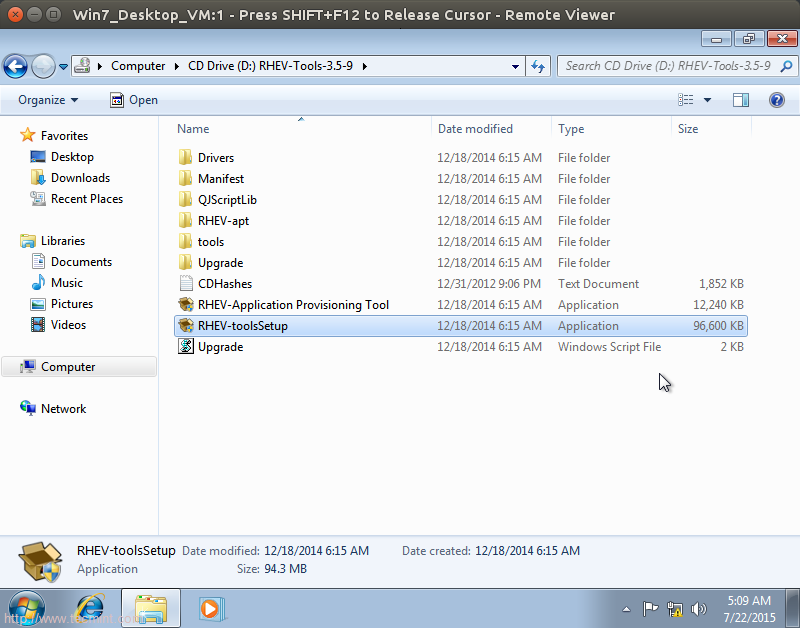Select the Upgrade Windows Script File
Viewport: 800px width, 628px height.
220,347
